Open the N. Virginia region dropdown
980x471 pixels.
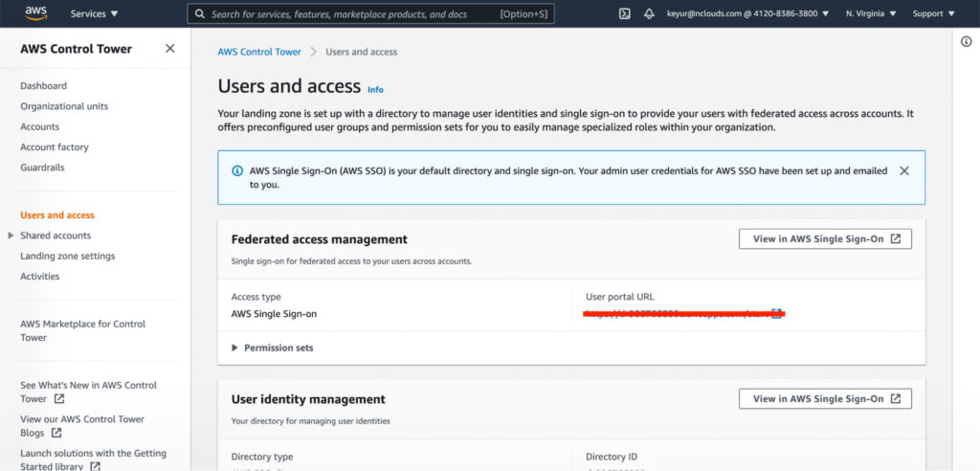coord(871,13)
